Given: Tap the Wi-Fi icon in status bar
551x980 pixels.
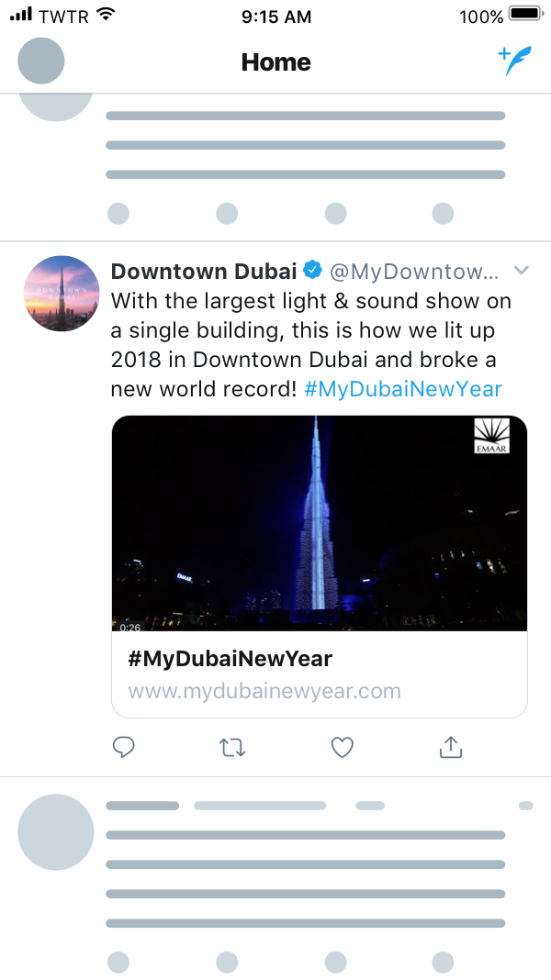Looking at the screenshot, I should pos(106,15).
